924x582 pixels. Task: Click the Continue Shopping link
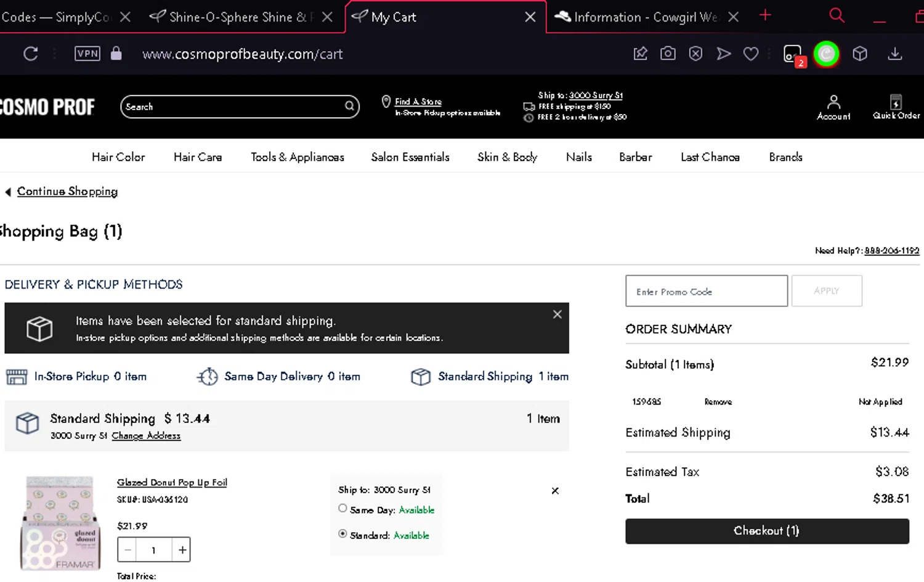[x=67, y=192]
